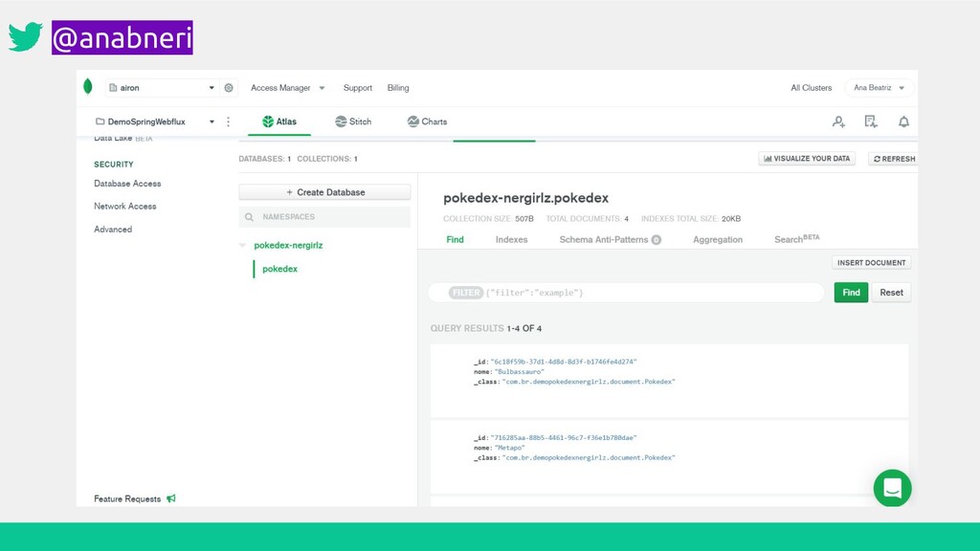
Task: Select the Bulbassauro document nome value
Action: pos(520,372)
